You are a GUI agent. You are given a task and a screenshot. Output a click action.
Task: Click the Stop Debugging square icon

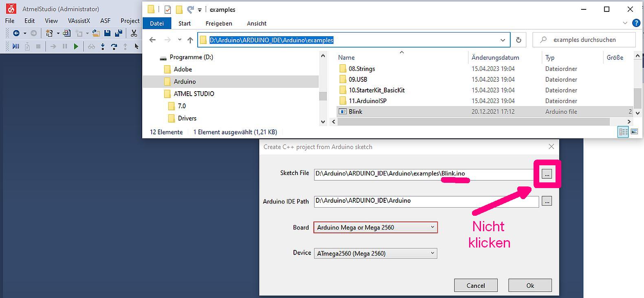click(38, 46)
